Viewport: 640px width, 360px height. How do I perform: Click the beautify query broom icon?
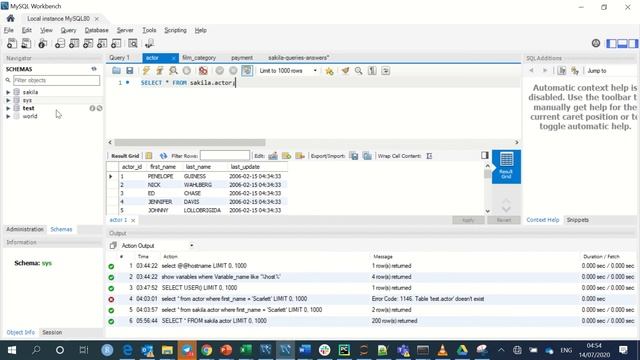345,71
